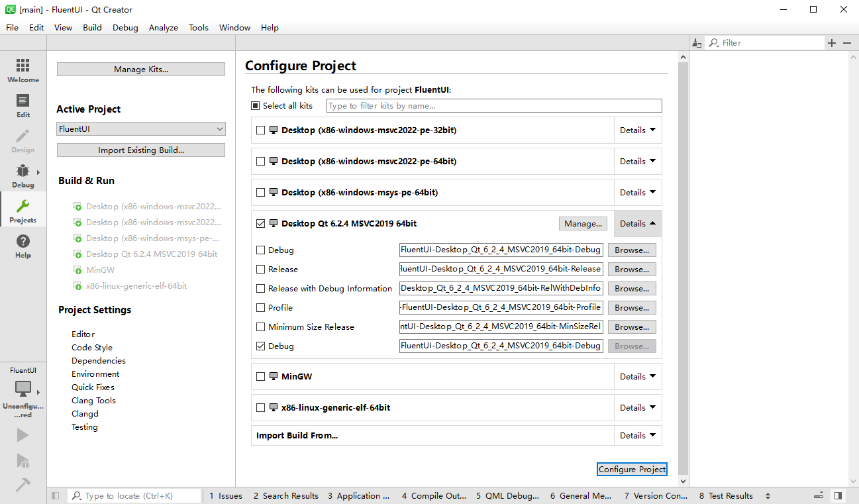Check Minimum Size Release configuration
The width and height of the screenshot is (859, 504).
tap(260, 327)
